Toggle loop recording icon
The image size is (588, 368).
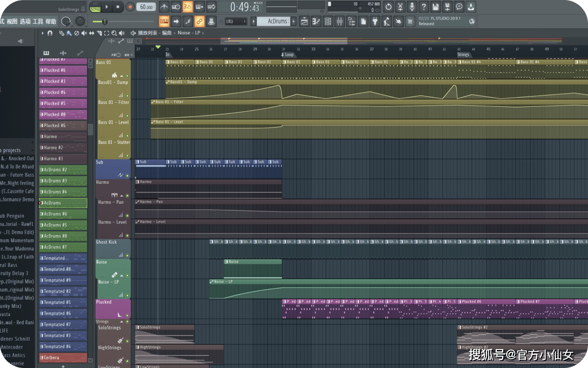211,7
